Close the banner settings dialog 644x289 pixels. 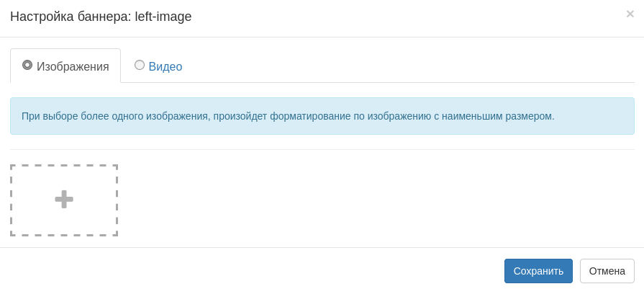pyautogui.click(x=630, y=14)
